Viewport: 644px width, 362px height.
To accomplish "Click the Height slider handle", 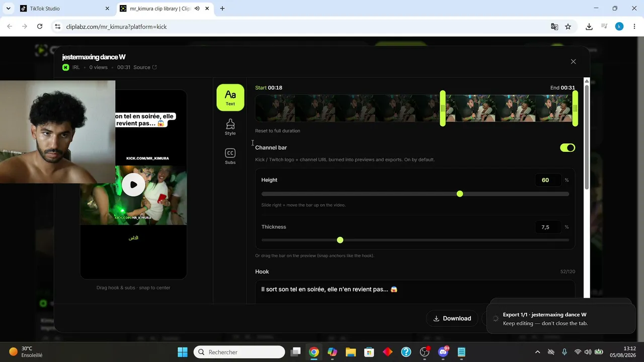I will [x=460, y=194].
